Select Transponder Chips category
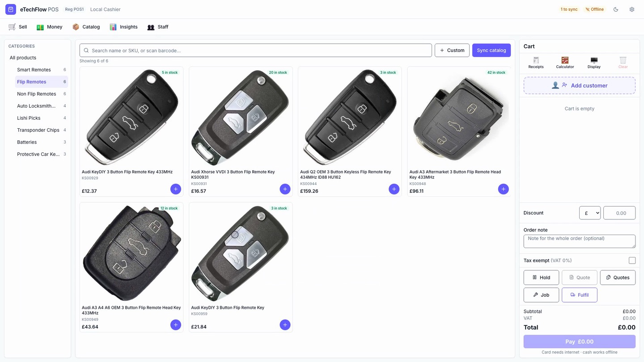The image size is (644, 362). pyautogui.click(x=41, y=130)
